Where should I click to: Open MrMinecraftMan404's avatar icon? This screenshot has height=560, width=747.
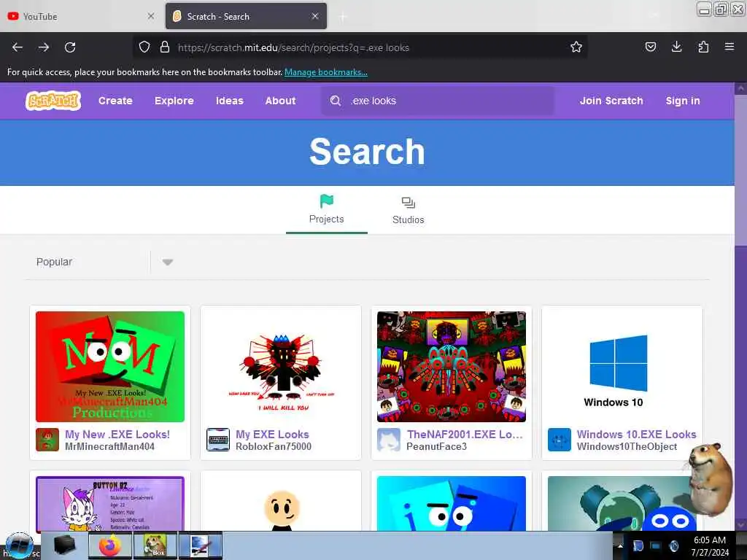(x=47, y=440)
